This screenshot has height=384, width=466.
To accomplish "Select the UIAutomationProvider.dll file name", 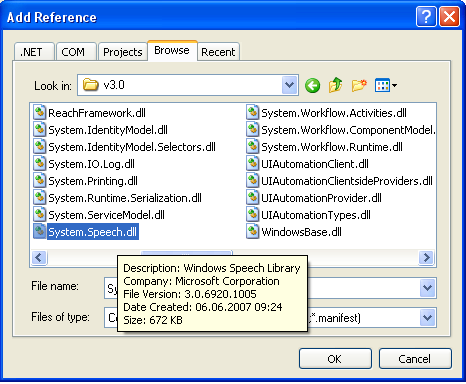I will pos(321,198).
